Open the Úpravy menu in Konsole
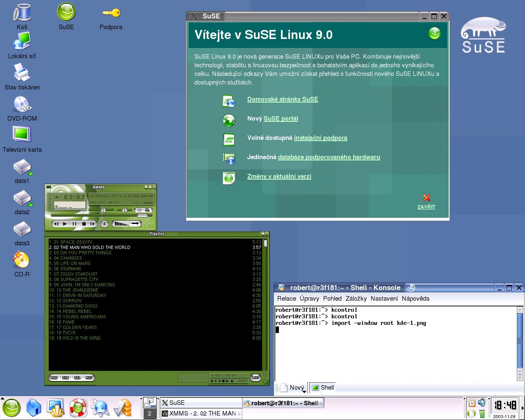 pos(309,299)
